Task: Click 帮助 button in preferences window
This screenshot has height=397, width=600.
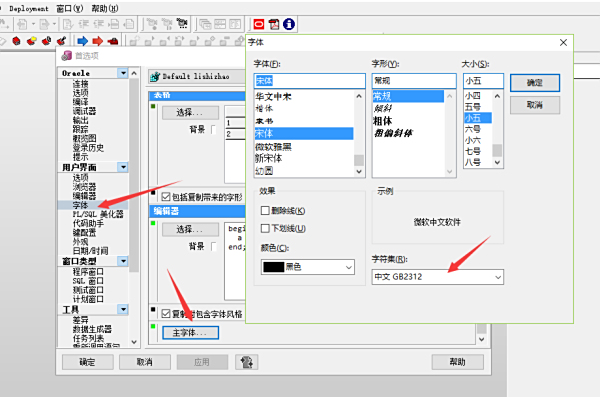Action: (x=458, y=362)
